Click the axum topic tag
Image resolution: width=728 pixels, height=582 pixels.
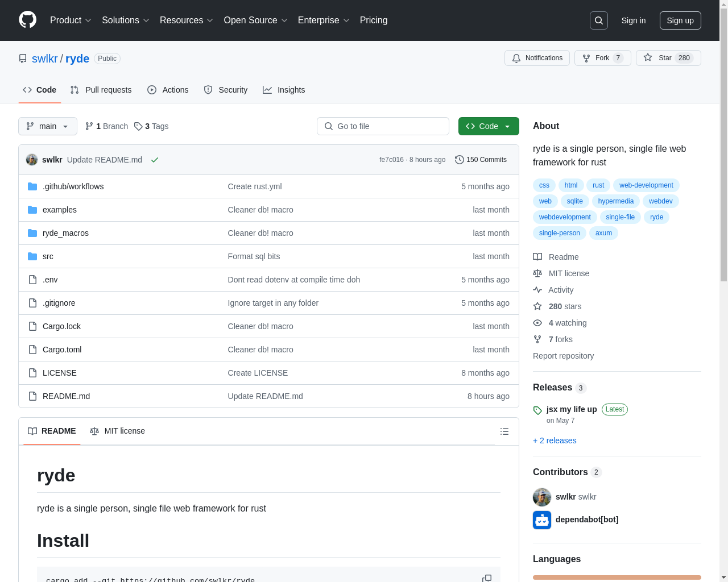603,233
